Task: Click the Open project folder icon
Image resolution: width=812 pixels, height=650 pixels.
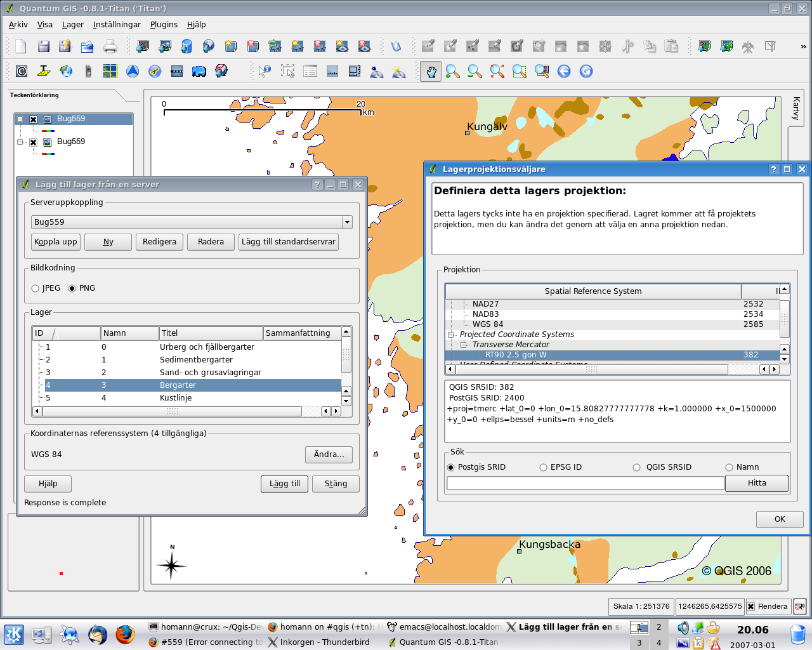Action: [x=88, y=46]
